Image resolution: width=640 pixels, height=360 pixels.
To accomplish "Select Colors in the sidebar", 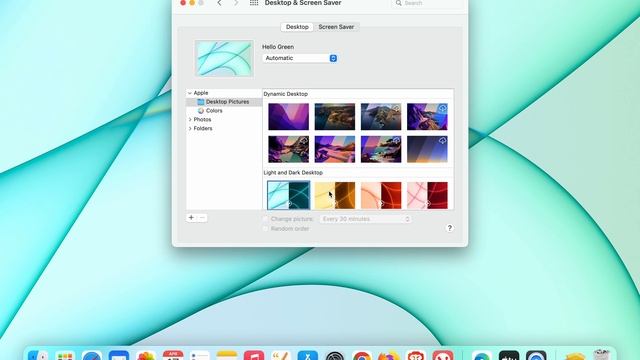I will click(224, 111).
